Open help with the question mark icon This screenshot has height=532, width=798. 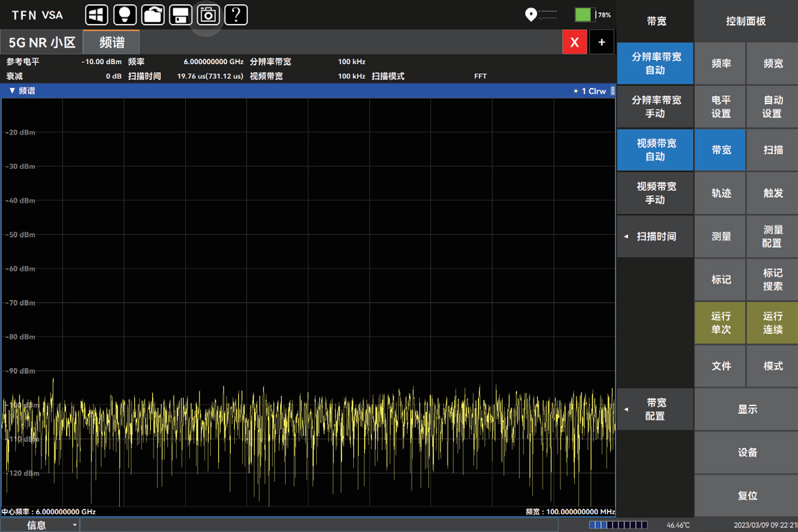pos(236,14)
